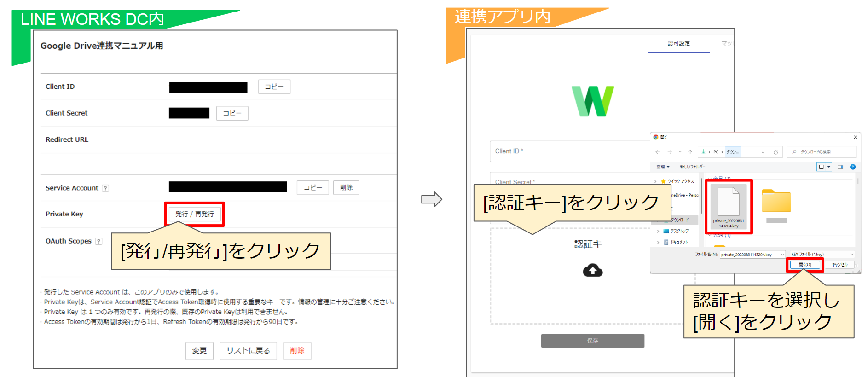Image resolution: width=868 pixels, height=377 pixels.
Task: Go back in the file dialog
Action: point(658,152)
